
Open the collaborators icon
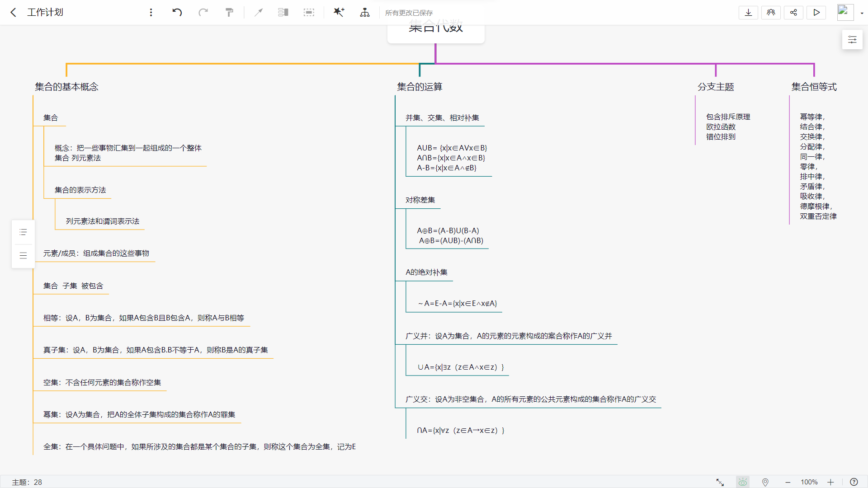click(x=771, y=12)
